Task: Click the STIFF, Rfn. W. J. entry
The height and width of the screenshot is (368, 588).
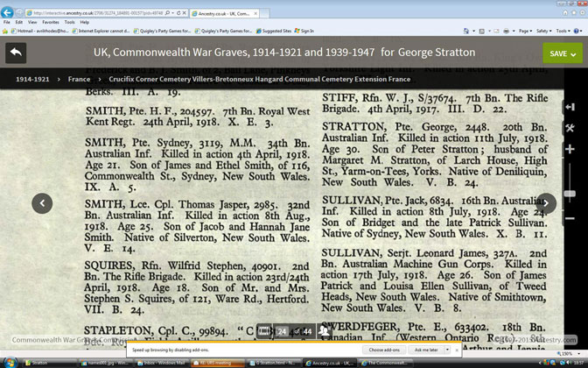Action: pyautogui.click(x=435, y=103)
